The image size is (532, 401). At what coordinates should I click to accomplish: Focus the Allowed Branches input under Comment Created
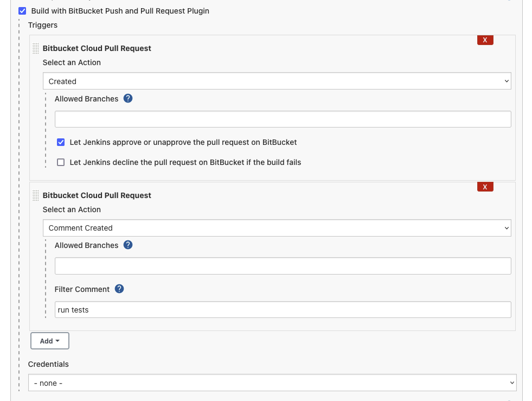click(283, 265)
